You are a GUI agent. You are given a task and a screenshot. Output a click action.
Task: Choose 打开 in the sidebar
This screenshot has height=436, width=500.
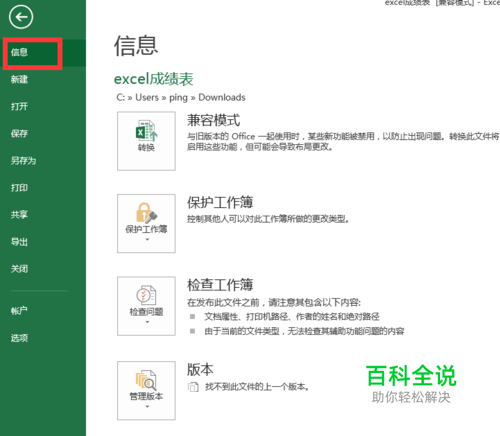19,107
